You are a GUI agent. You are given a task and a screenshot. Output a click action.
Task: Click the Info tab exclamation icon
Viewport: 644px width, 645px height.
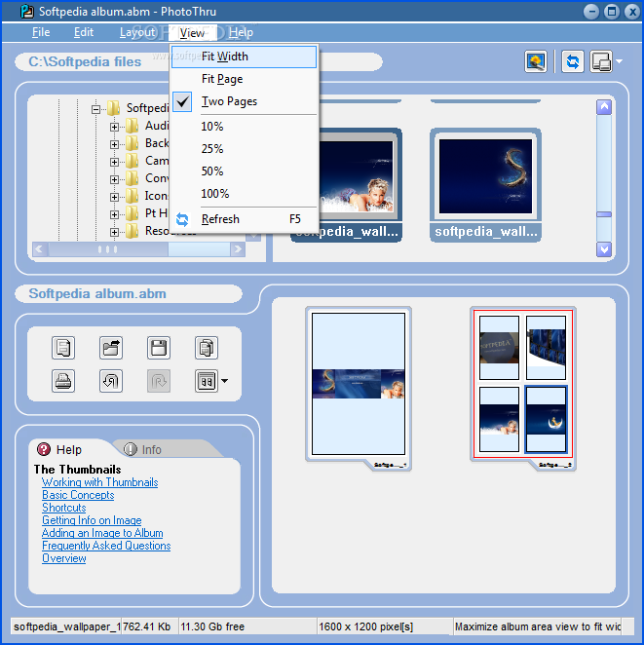[x=130, y=449]
